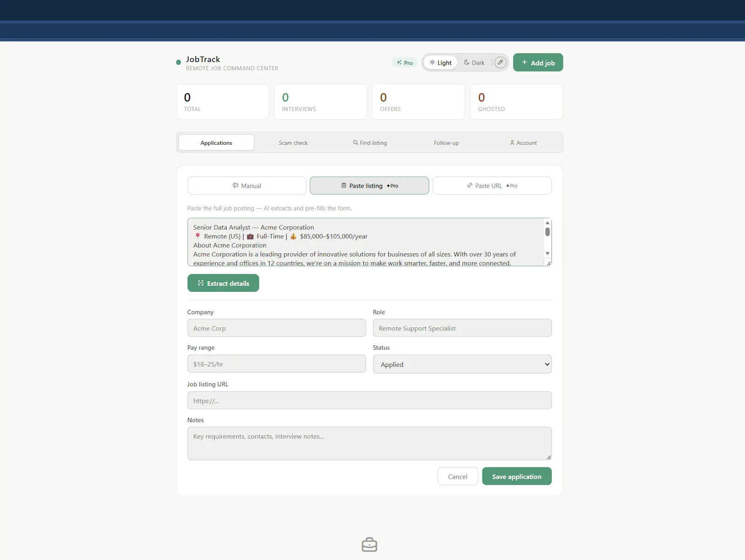
Task: Click the Ghosted count card
Action: pyautogui.click(x=516, y=102)
